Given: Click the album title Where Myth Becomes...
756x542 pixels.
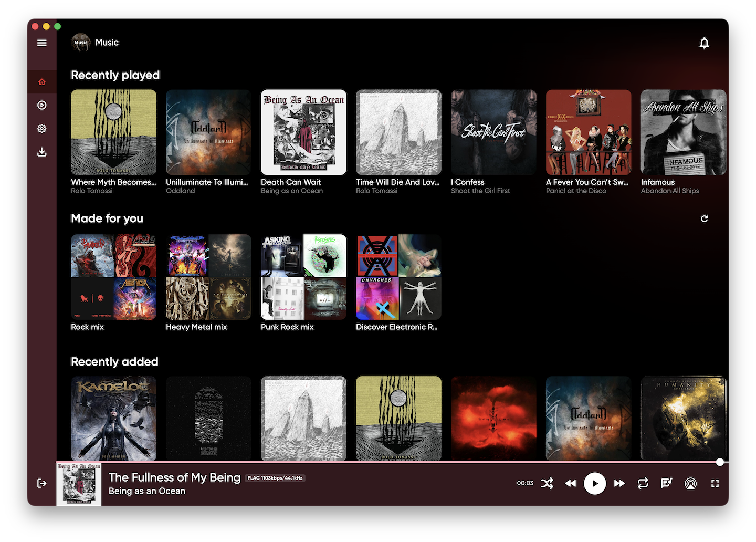Looking at the screenshot, I should (x=114, y=182).
